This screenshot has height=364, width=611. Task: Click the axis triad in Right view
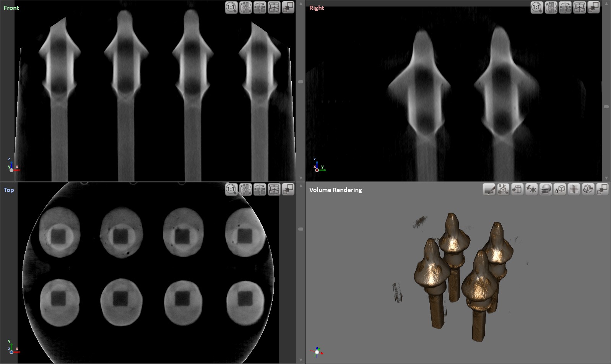pos(319,165)
